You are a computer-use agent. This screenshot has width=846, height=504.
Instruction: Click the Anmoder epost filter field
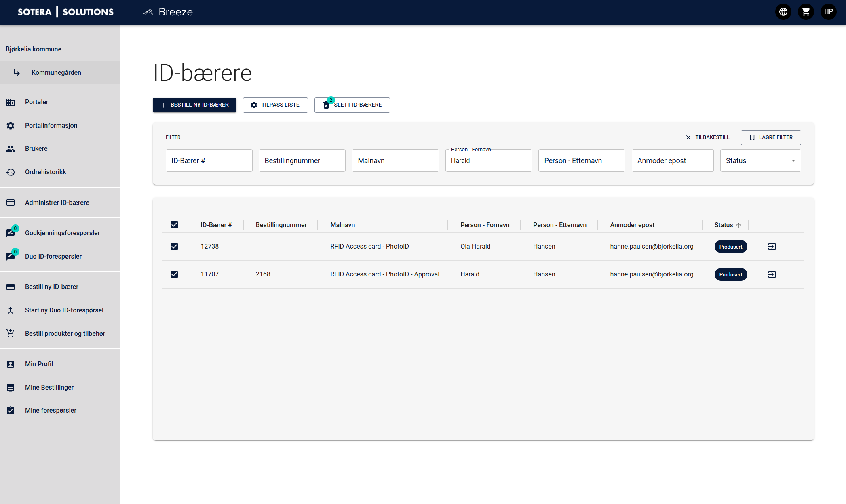(673, 160)
